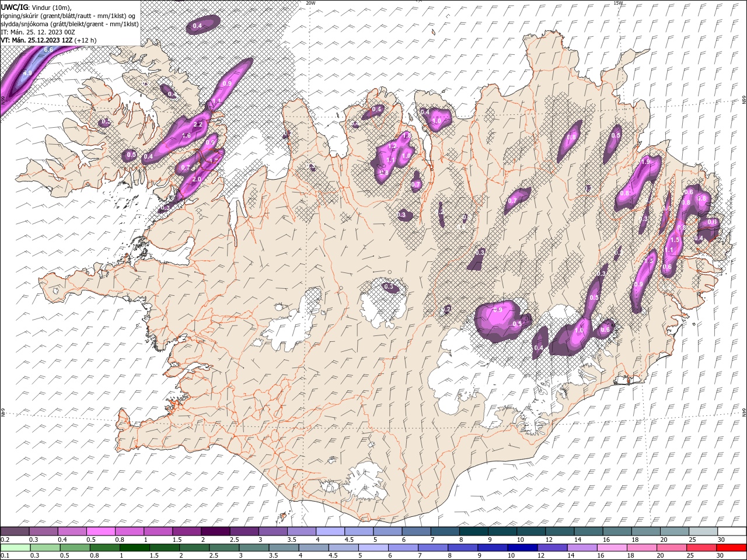
Task: Pick the darkest green swatch labeled 1, lower scale
Action: [135, 548]
